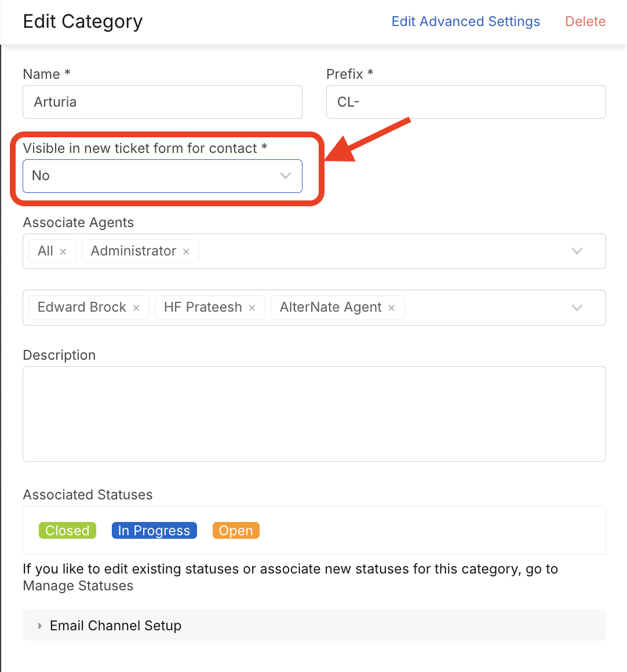
Task: Open the agent names dropdown
Action: click(577, 307)
